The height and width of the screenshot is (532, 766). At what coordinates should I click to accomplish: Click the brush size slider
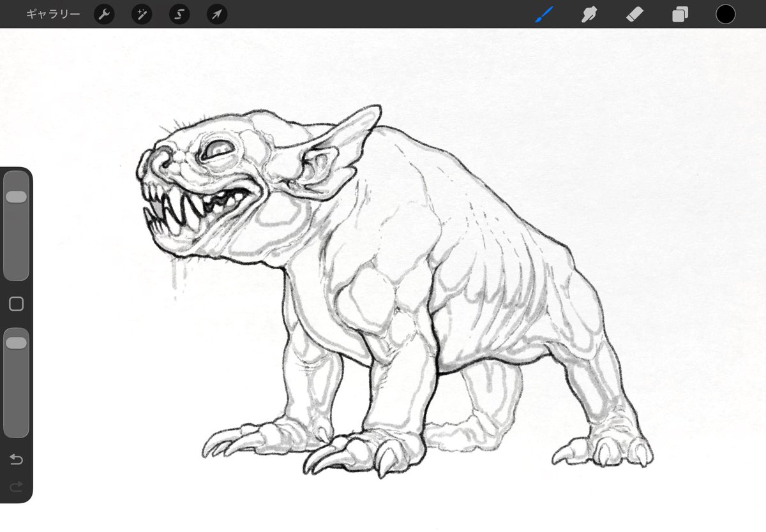click(17, 226)
